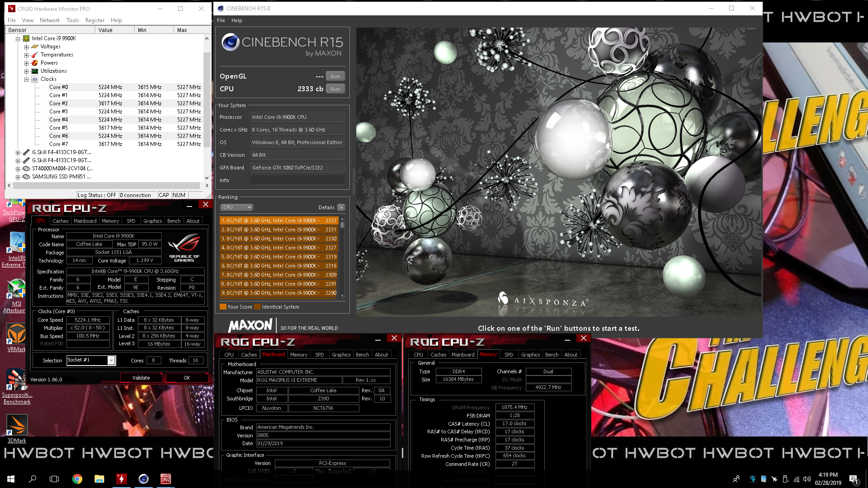Click the ST4000DM004 hard drive icon
Image resolution: width=868 pixels, height=488 pixels.
click(x=26, y=169)
